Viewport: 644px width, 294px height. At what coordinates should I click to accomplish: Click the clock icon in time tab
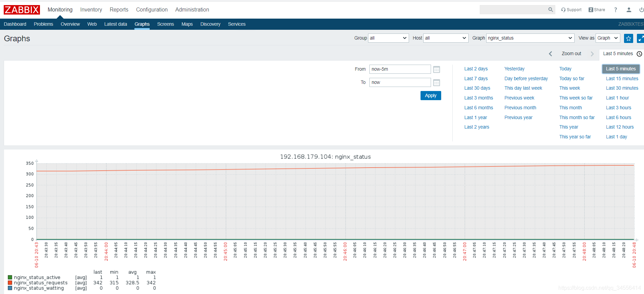(639, 54)
